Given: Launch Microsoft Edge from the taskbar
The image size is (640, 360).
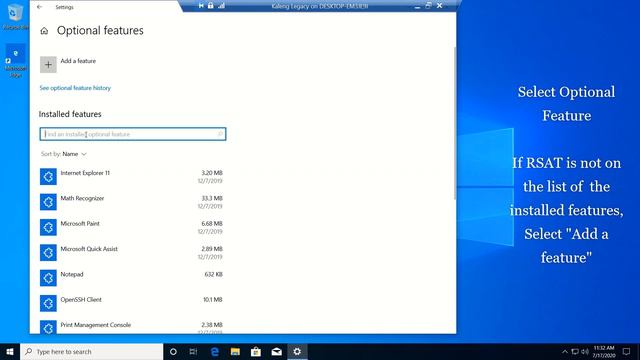Looking at the screenshot, I should (x=215, y=351).
